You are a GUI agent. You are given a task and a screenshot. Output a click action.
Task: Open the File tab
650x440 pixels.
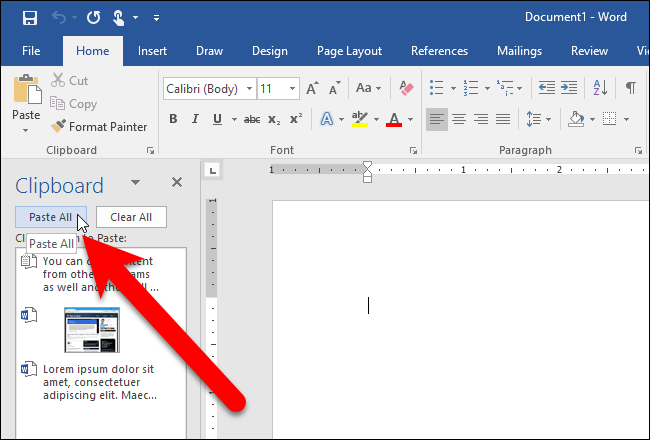click(x=31, y=51)
